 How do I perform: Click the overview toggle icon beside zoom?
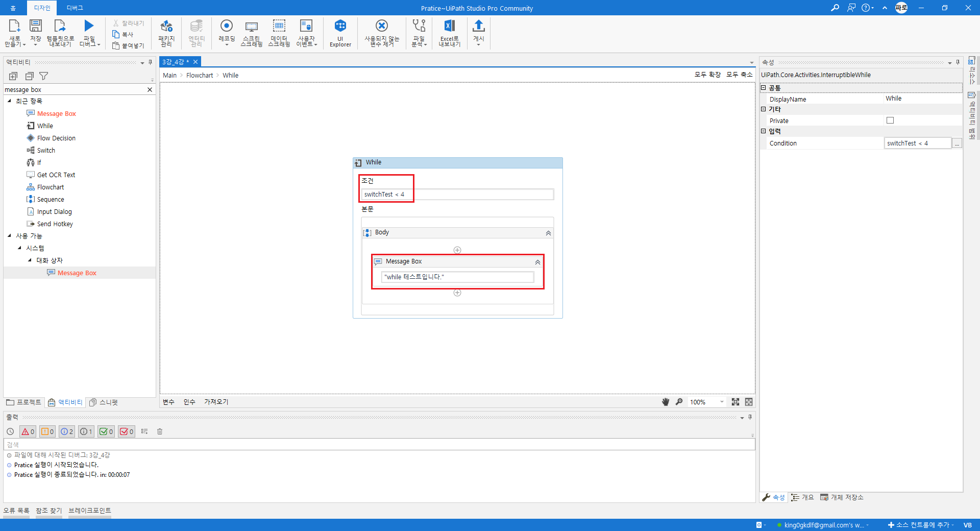(749, 402)
